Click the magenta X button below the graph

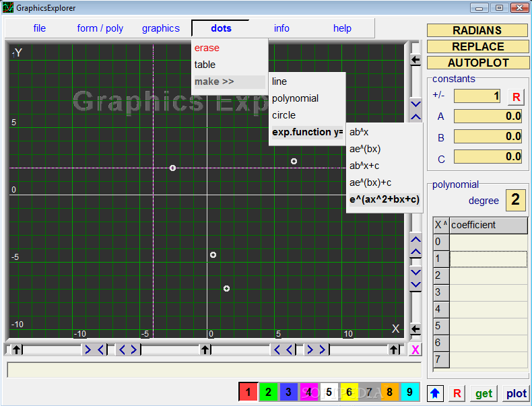[x=415, y=349]
